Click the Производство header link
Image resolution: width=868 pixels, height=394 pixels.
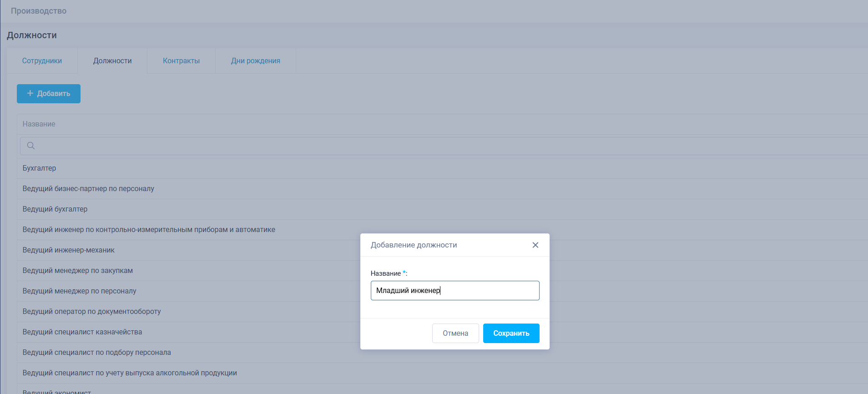pos(39,11)
